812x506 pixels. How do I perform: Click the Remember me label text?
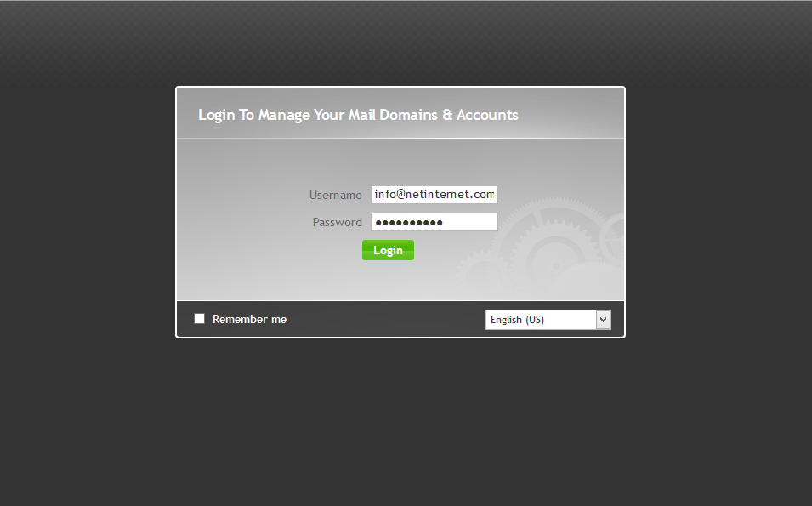pos(249,320)
